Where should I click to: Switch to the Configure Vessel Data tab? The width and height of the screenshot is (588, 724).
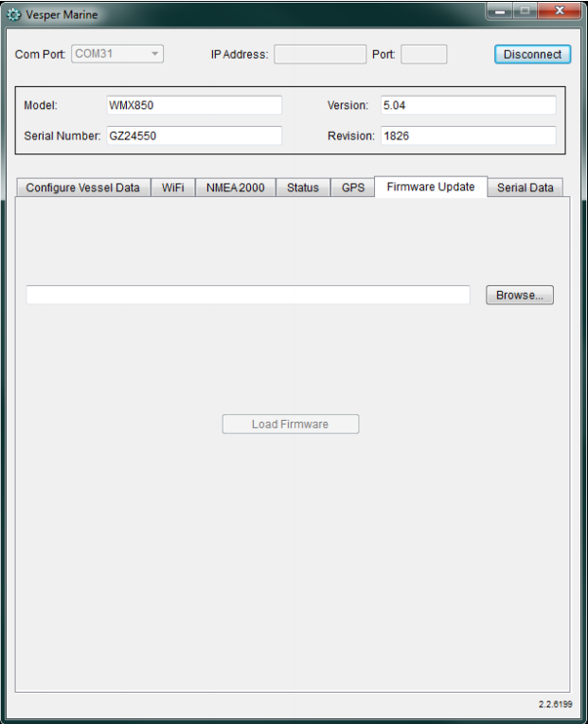pyautogui.click(x=83, y=188)
